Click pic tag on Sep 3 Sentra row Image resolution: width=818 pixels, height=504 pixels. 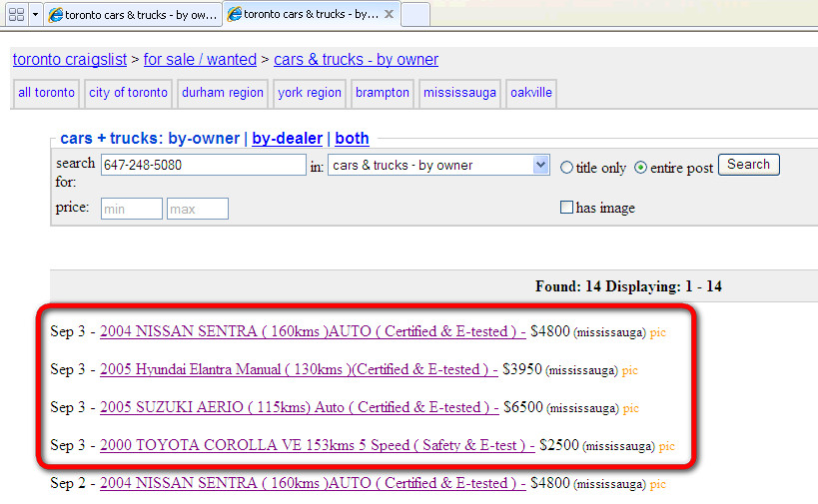pos(658,332)
